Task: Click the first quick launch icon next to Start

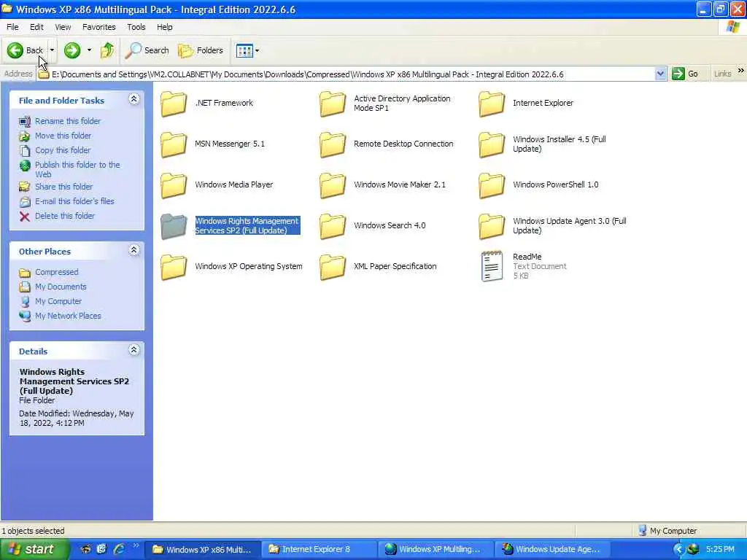Action: (85, 549)
